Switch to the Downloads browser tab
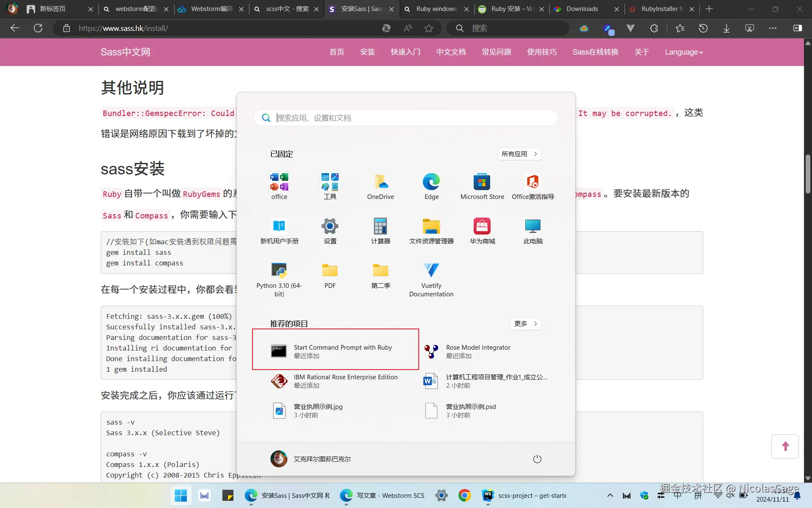Image resolution: width=812 pixels, height=508 pixels. 582,9
